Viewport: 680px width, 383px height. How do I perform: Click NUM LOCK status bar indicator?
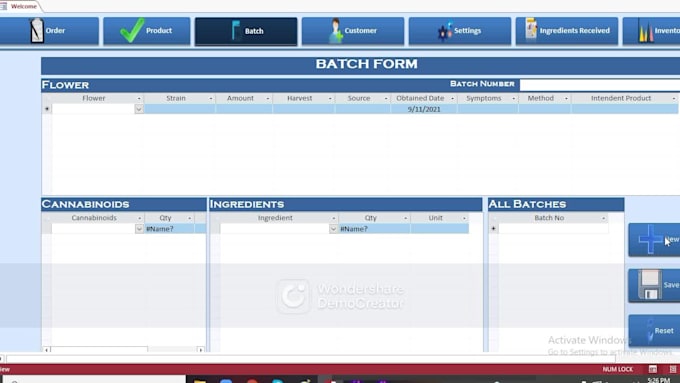618,369
